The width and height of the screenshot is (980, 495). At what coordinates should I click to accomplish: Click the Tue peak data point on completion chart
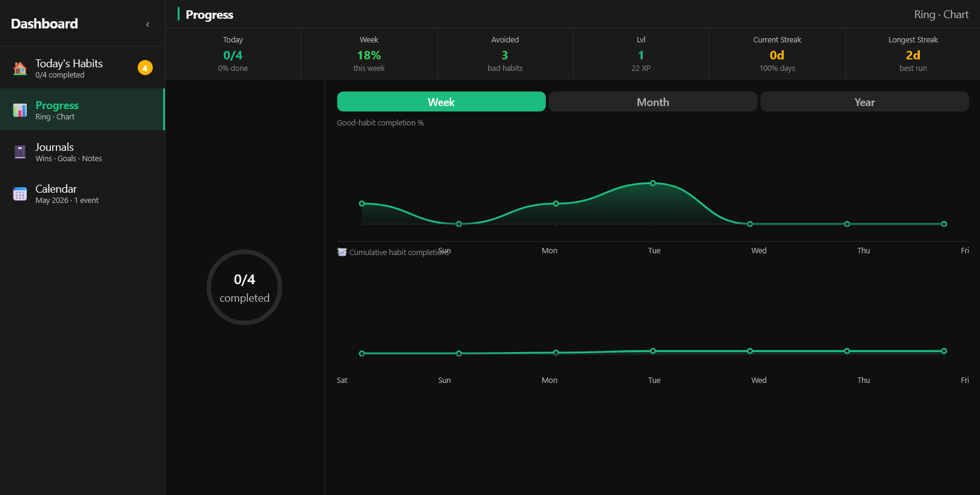(653, 183)
